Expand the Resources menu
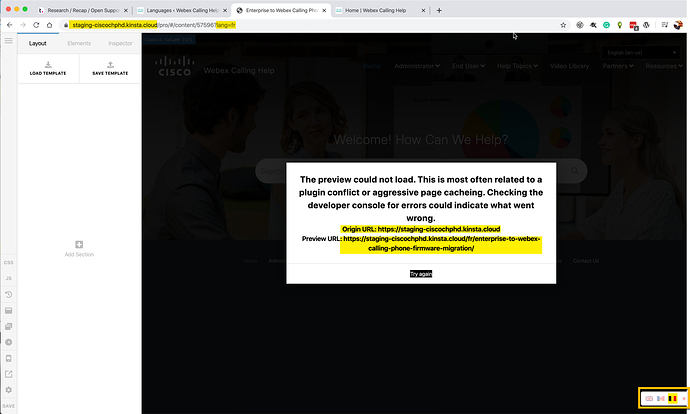The height and width of the screenshot is (414, 690). [x=664, y=66]
